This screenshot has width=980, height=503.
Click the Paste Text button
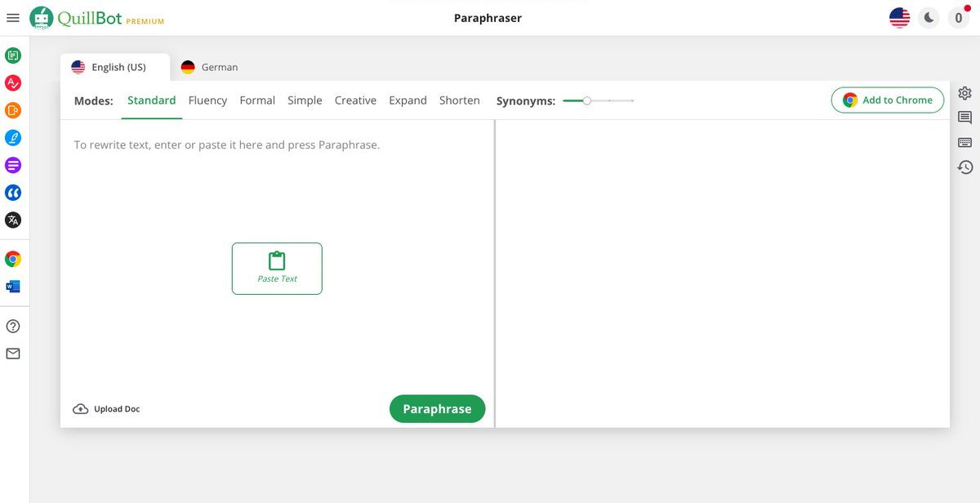[x=277, y=269]
